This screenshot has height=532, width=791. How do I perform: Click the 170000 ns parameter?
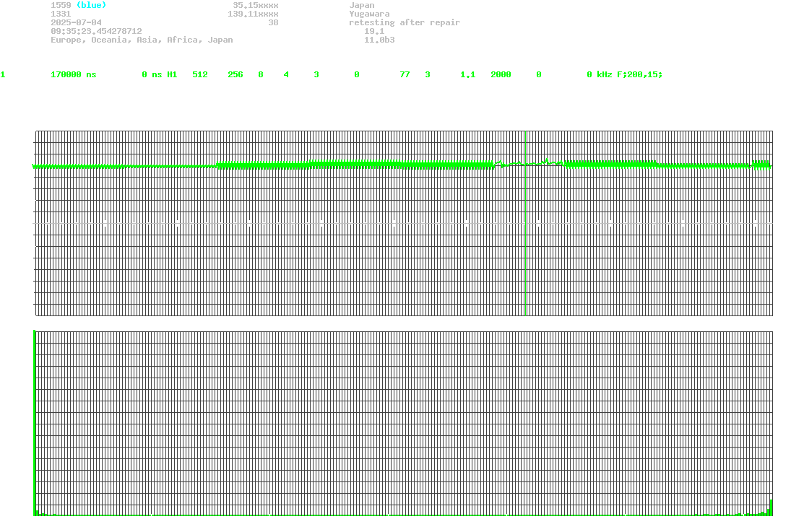[74, 74]
